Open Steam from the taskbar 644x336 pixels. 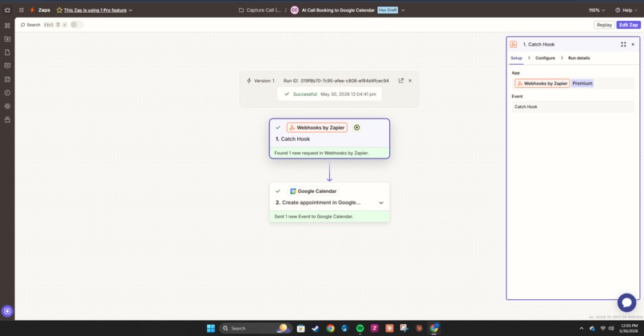click(316, 328)
